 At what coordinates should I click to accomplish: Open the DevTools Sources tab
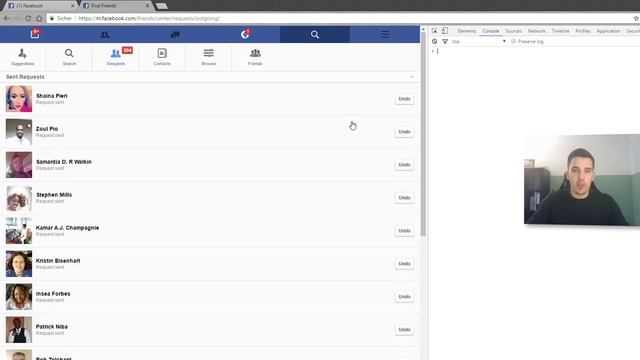pyautogui.click(x=513, y=31)
